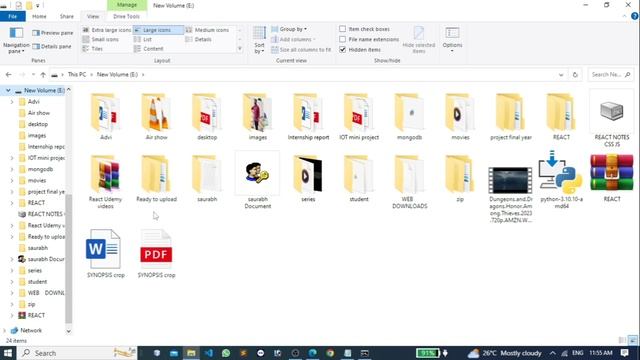Switch to List layout
Screen dimensions: 640x360
(x=143, y=39)
